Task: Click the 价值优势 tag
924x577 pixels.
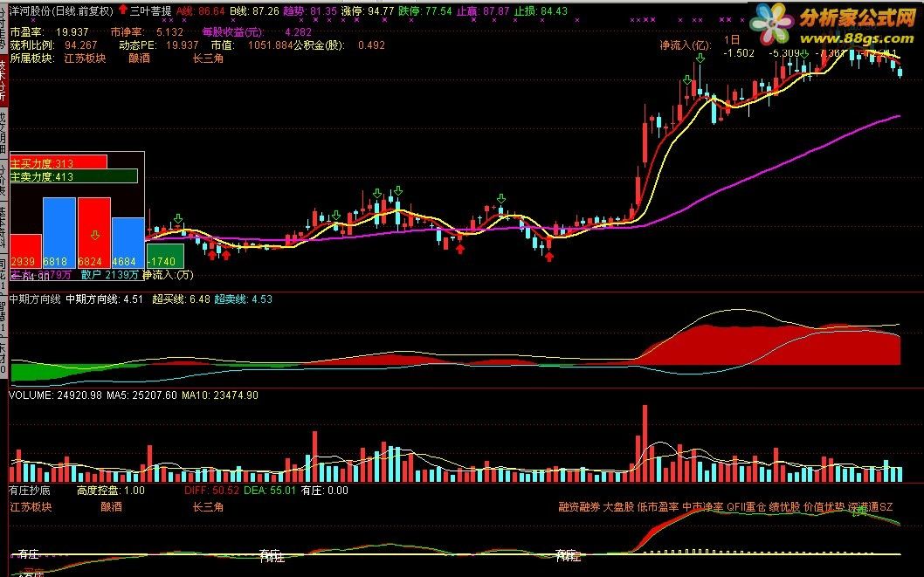Action: 824,506
